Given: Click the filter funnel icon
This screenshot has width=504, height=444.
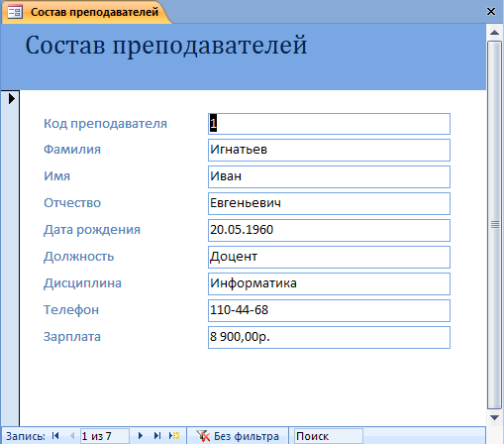Looking at the screenshot, I should [x=203, y=436].
